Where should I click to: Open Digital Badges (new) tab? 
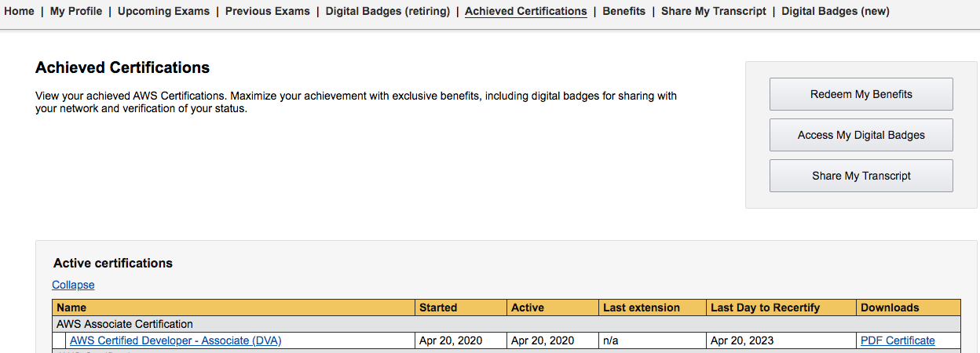click(836, 11)
